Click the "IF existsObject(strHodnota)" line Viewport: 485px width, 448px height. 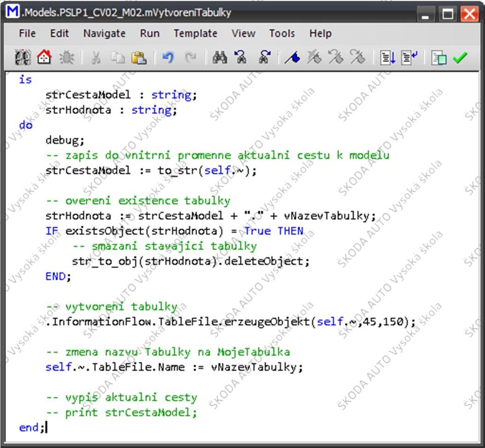coord(174,231)
